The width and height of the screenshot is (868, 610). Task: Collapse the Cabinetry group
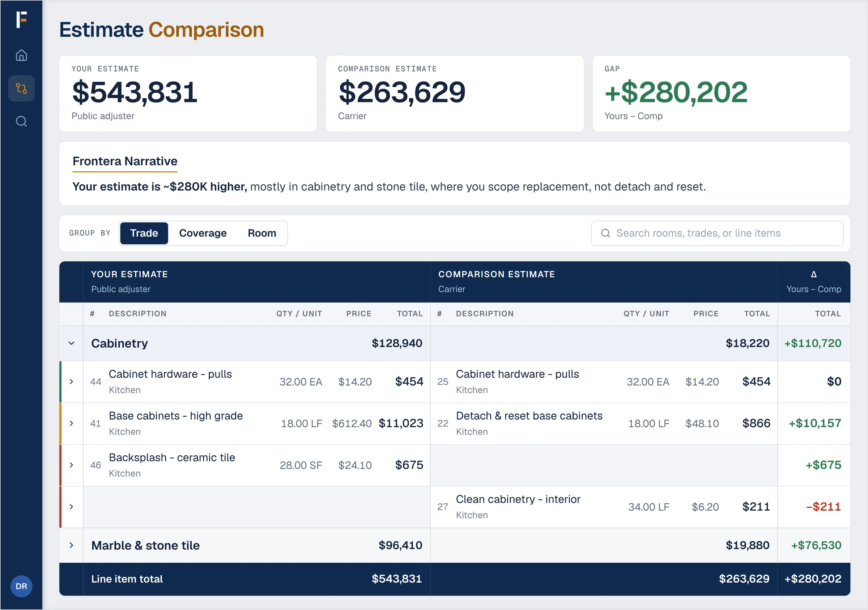pos(72,343)
